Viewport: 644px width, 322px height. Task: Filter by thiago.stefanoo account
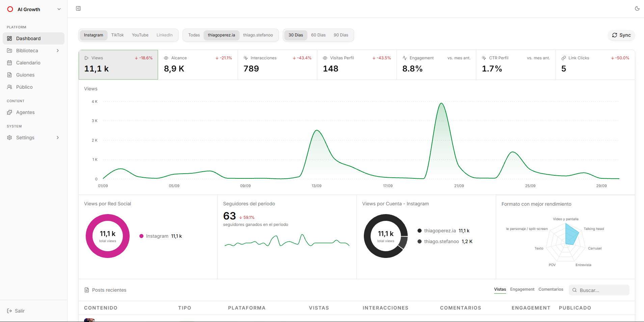click(x=258, y=35)
